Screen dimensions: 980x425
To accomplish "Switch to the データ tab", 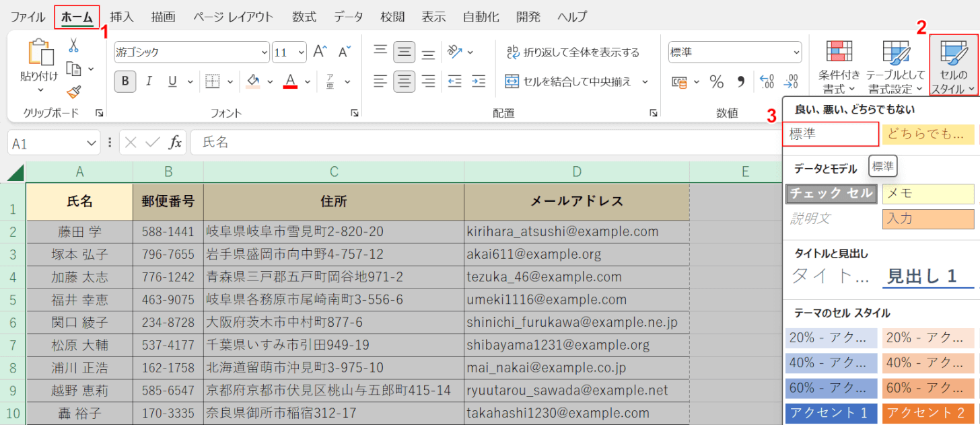I will [348, 17].
